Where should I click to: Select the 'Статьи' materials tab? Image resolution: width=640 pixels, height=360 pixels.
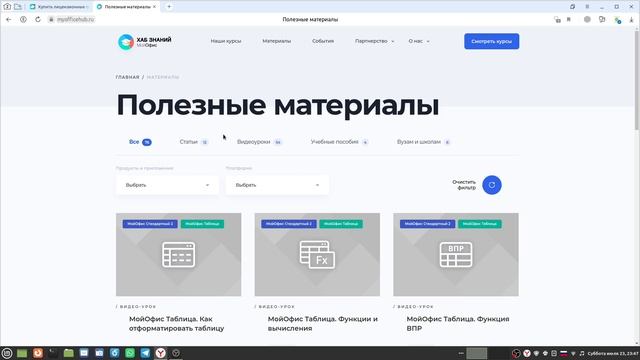pyautogui.click(x=193, y=142)
